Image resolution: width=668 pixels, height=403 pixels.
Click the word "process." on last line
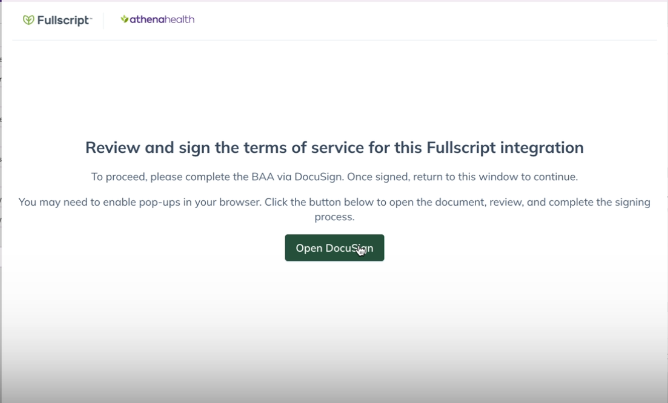(x=335, y=216)
